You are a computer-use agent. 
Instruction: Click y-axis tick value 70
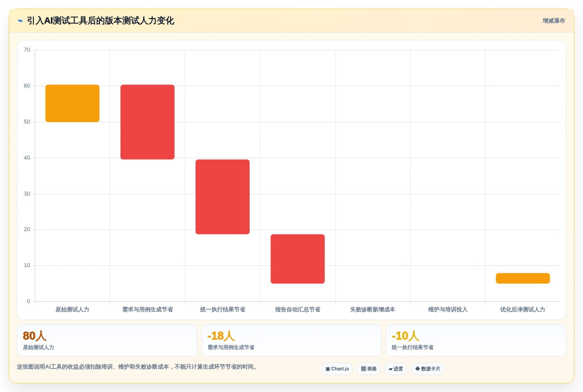(27, 50)
